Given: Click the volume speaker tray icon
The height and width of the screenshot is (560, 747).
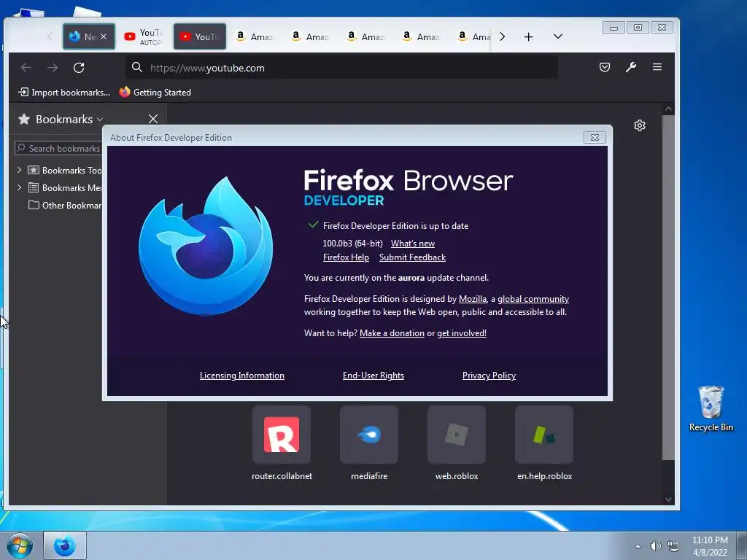Looking at the screenshot, I should [656, 546].
